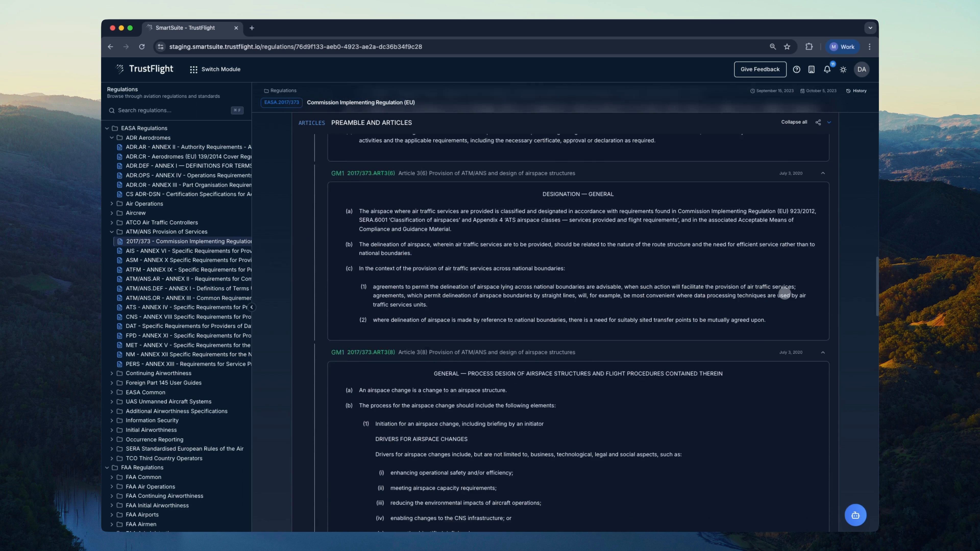Select ADR.OPS - ANNEX IV tree item
The height and width of the screenshot is (551, 980).
[x=188, y=175]
